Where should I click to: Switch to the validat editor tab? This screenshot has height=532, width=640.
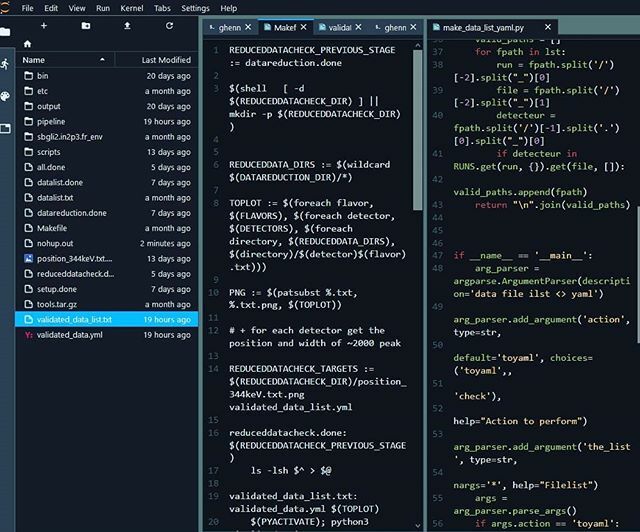pyautogui.click(x=340, y=27)
